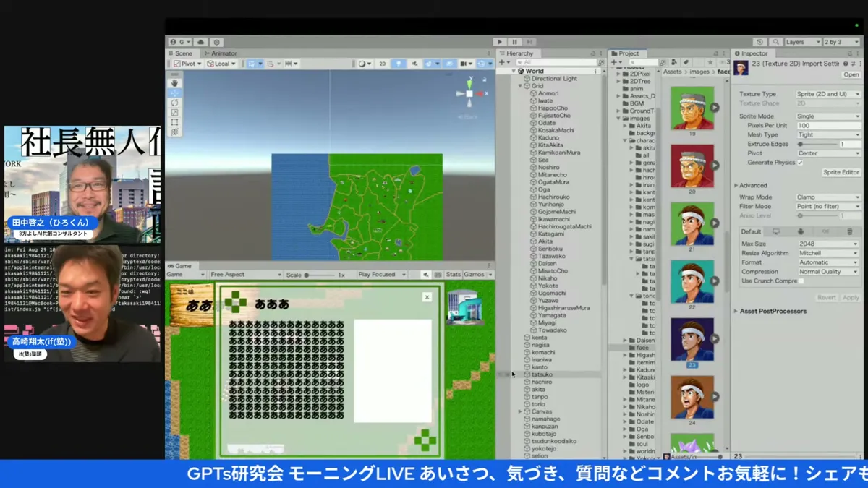This screenshot has height=488, width=868.
Task: Select the BGM folder in Project
Action: point(637,103)
